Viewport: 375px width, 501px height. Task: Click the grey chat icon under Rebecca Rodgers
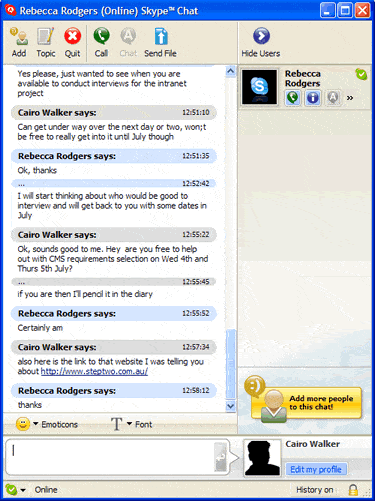[333, 98]
